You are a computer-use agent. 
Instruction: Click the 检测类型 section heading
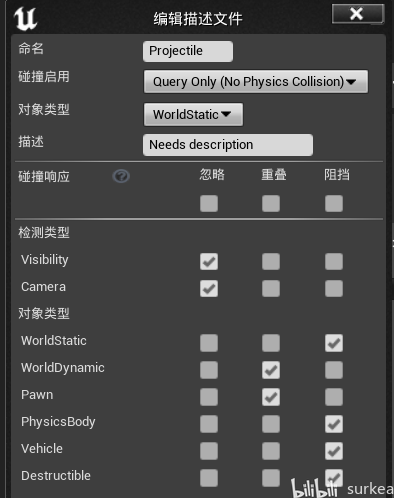coord(44,233)
